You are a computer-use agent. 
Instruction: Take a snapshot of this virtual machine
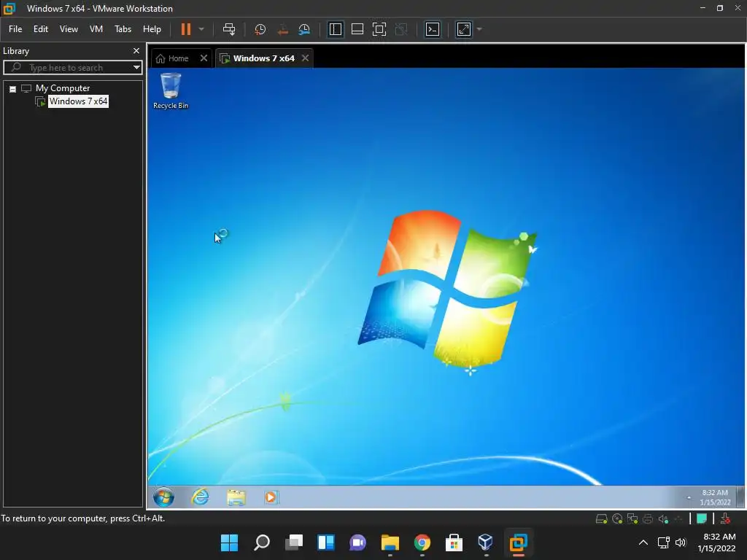coord(260,29)
